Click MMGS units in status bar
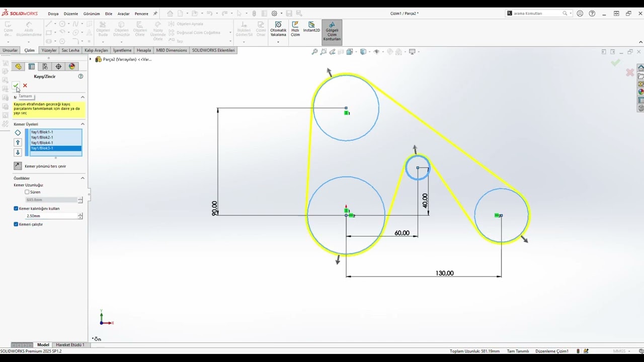This screenshot has width=644, height=362. pyautogui.click(x=619, y=351)
